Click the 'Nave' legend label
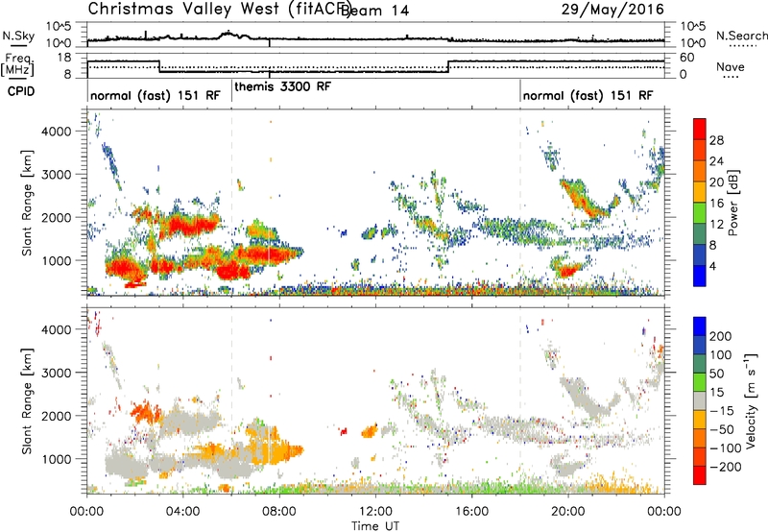768x532 pixels. pos(731,66)
